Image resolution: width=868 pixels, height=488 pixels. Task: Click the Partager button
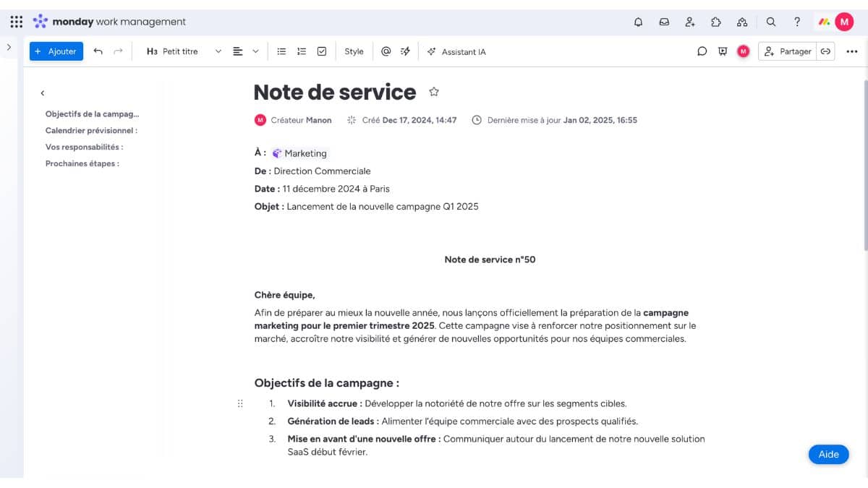click(x=788, y=51)
